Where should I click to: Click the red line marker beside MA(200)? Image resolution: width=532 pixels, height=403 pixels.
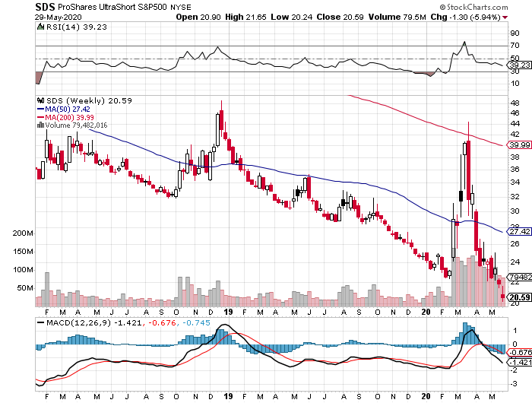[40, 117]
